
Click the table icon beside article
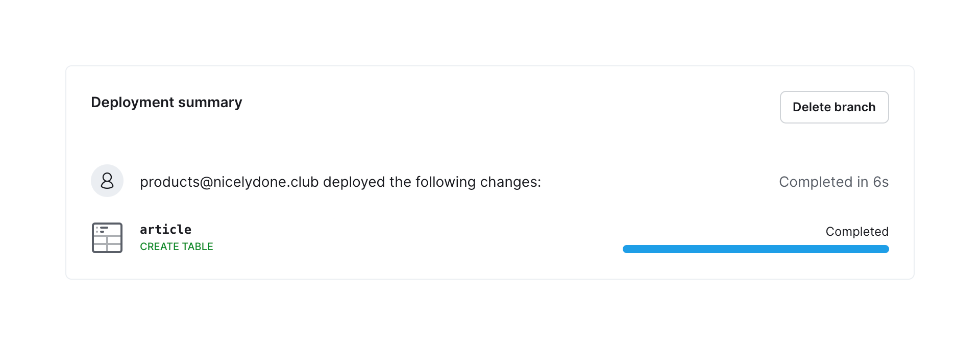click(x=107, y=238)
